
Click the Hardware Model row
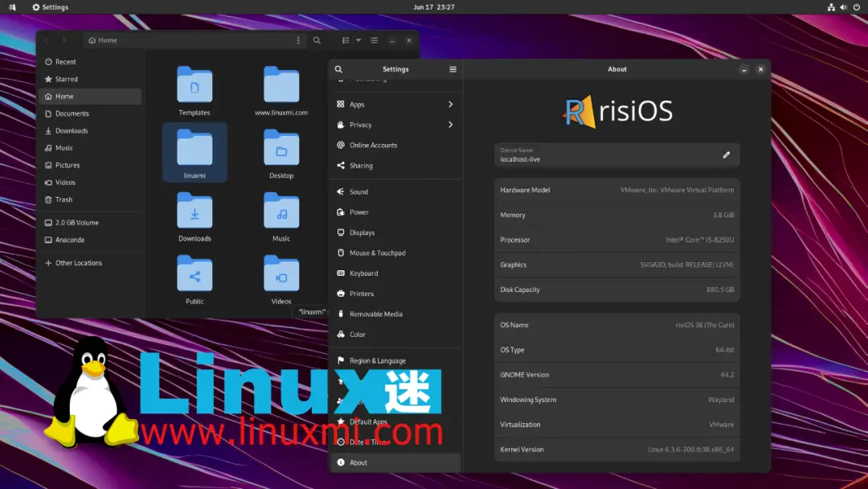616,190
